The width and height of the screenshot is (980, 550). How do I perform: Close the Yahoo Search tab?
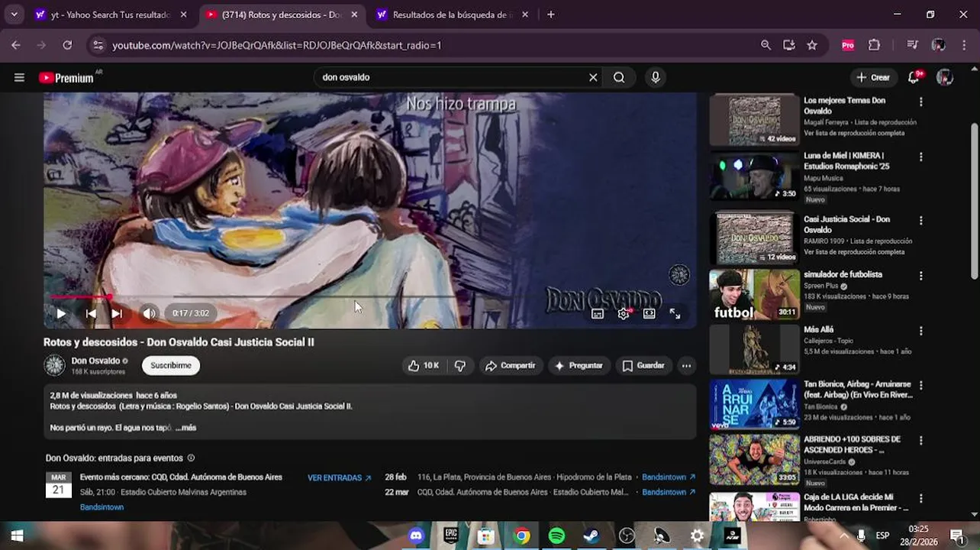(x=184, y=15)
